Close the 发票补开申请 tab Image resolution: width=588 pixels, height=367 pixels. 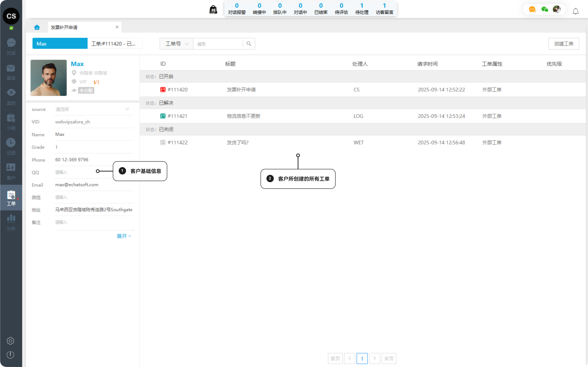click(117, 27)
